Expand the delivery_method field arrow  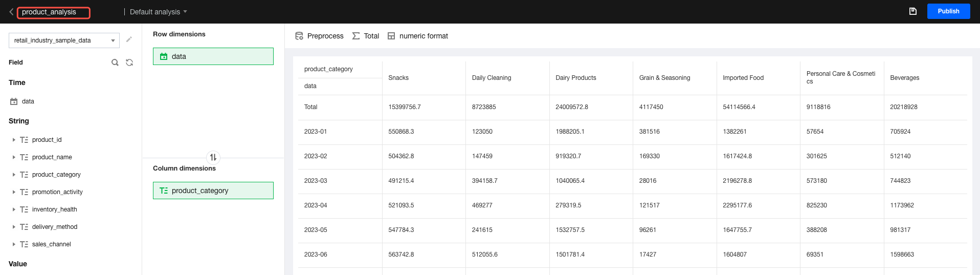(x=14, y=227)
